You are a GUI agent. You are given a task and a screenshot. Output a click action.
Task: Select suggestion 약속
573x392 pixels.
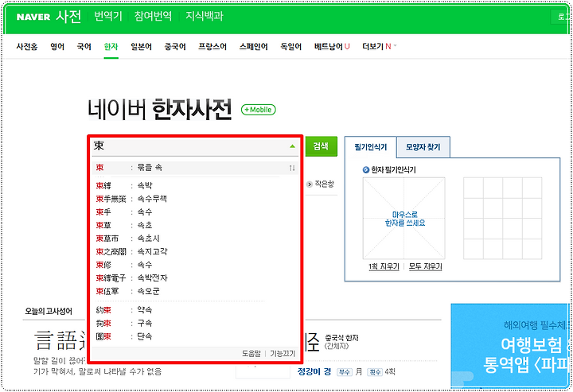(195, 310)
